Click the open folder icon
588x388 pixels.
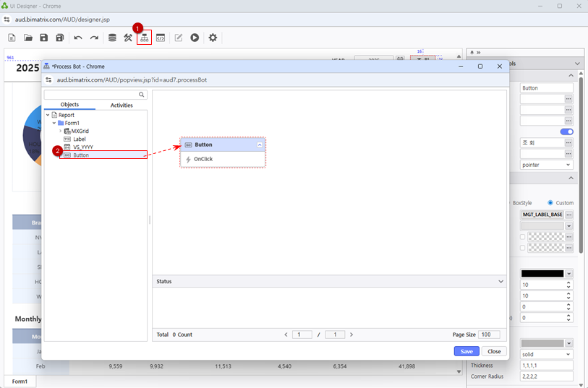pyautogui.click(x=28, y=38)
